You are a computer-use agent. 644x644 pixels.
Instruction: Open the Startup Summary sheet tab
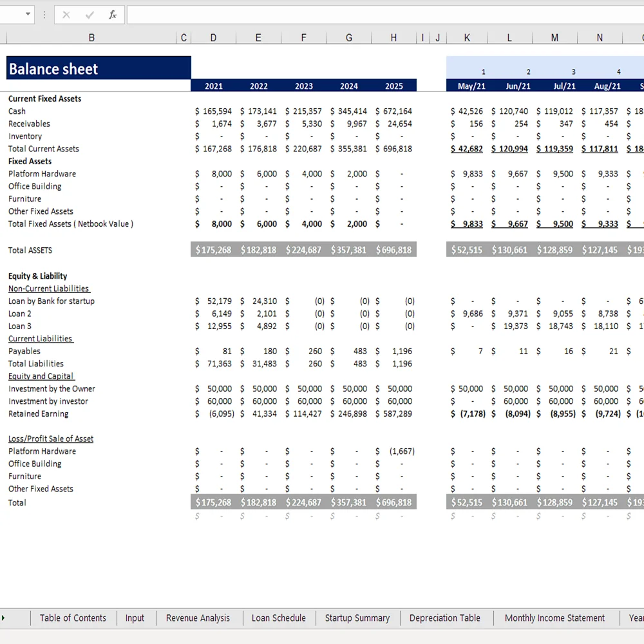(357, 618)
